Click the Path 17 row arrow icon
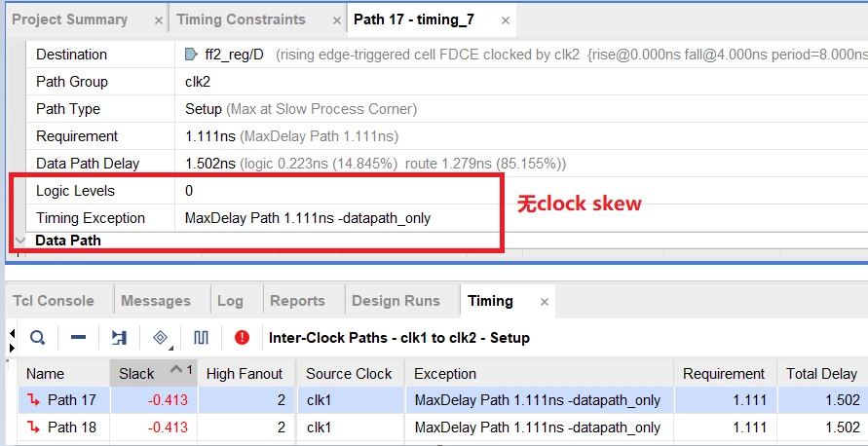This screenshot has width=868, height=446. [x=34, y=400]
